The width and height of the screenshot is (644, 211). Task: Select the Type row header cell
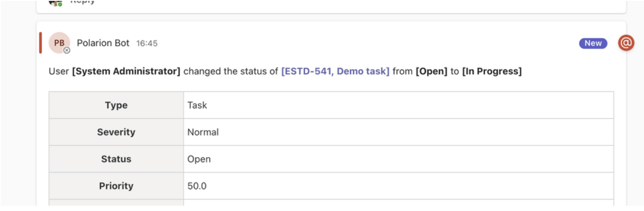(116, 105)
